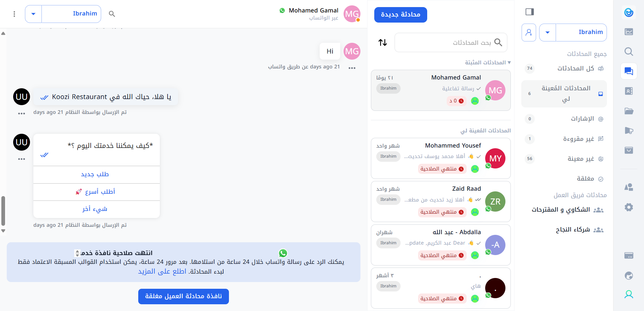
Task: Expand the Ibrahim inbox dropdown arrow
Action: [548, 32]
